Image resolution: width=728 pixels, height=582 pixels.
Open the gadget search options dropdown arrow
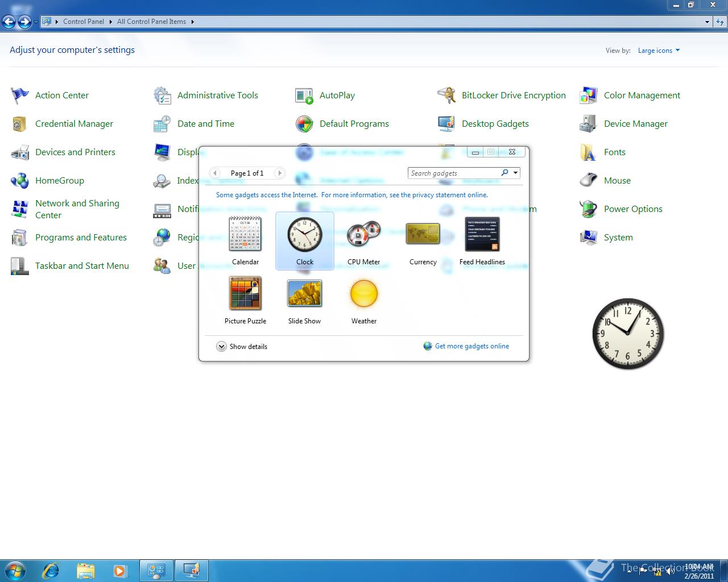coord(515,173)
